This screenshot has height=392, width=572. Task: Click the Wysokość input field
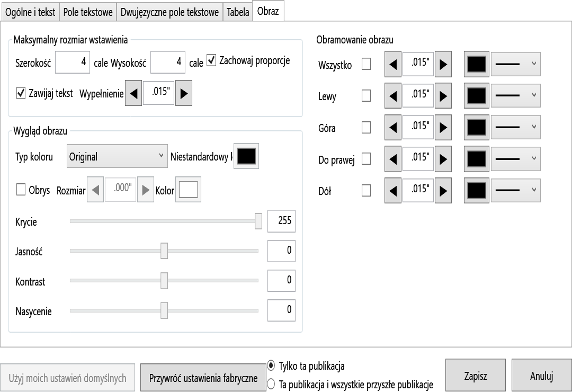point(168,62)
